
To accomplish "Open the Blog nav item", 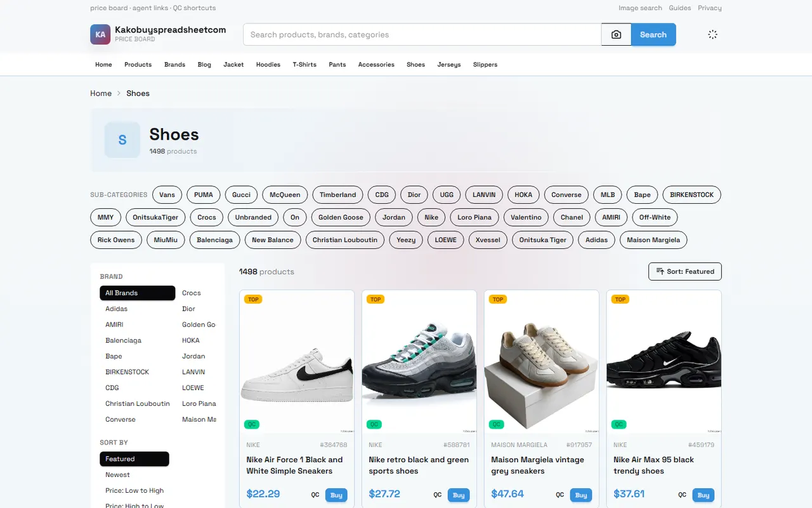I will click(204, 65).
